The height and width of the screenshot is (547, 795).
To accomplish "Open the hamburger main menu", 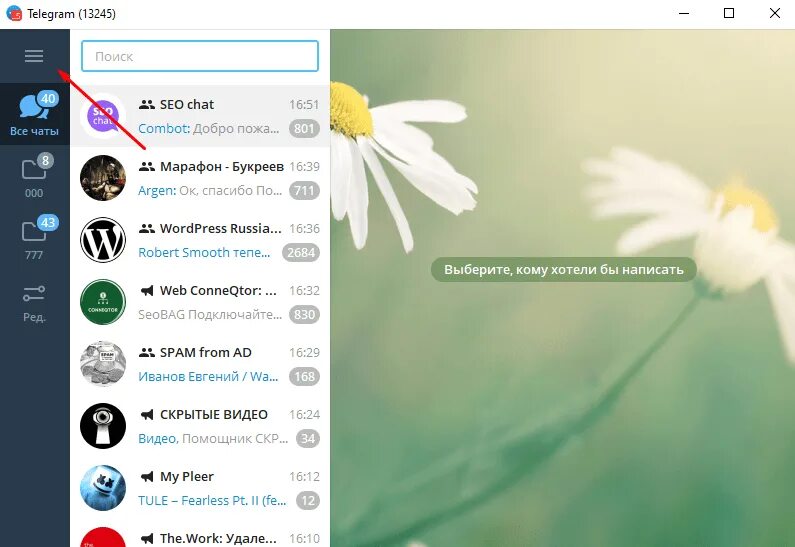I will 34,56.
